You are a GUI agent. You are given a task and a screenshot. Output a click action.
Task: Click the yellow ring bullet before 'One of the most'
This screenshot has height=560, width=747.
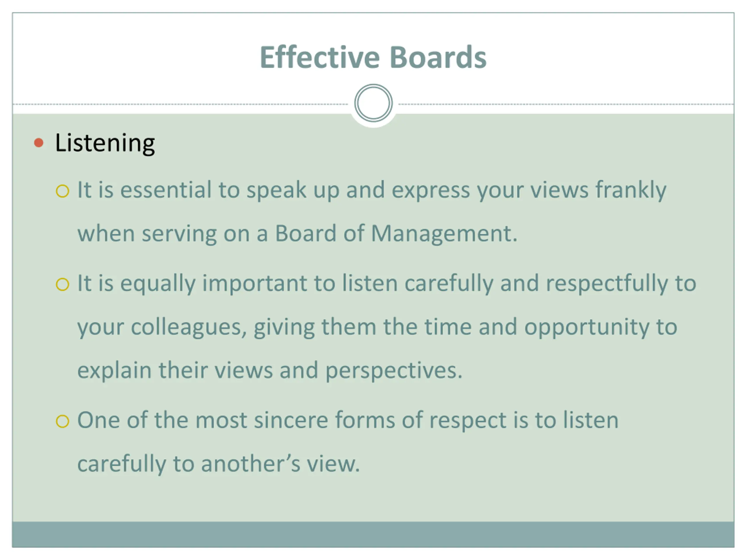click(x=62, y=421)
